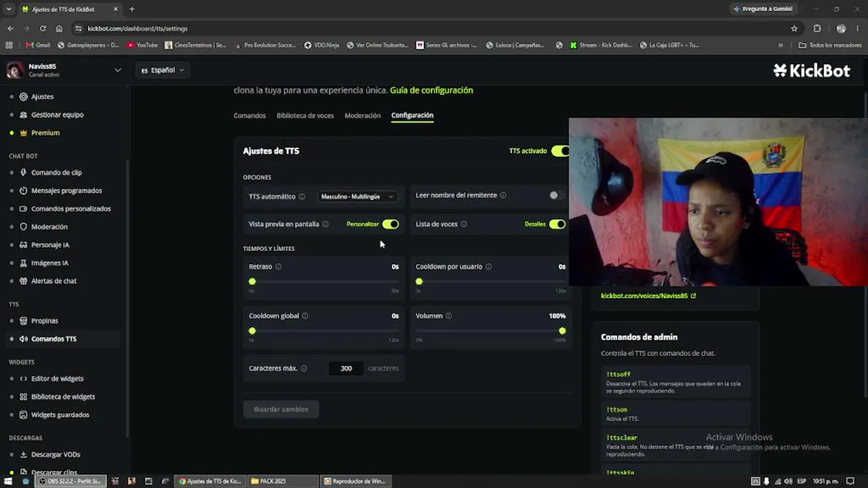Click the info icon beside Retraso
Screen dimensions: 868x488
click(x=279, y=267)
